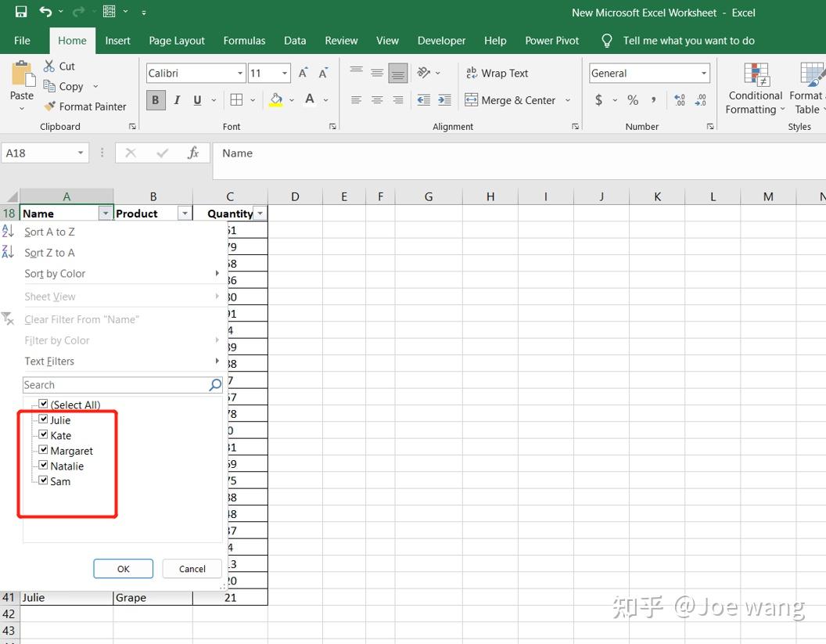
Task: Apply percent style
Action: pyautogui.click(x=633, y=100)
